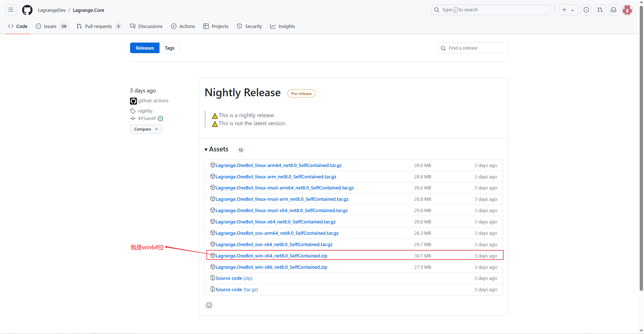Click the commit icon beside 4f5aedf
The height and width of the screenshot is (334, 644).
click(133, 118)
